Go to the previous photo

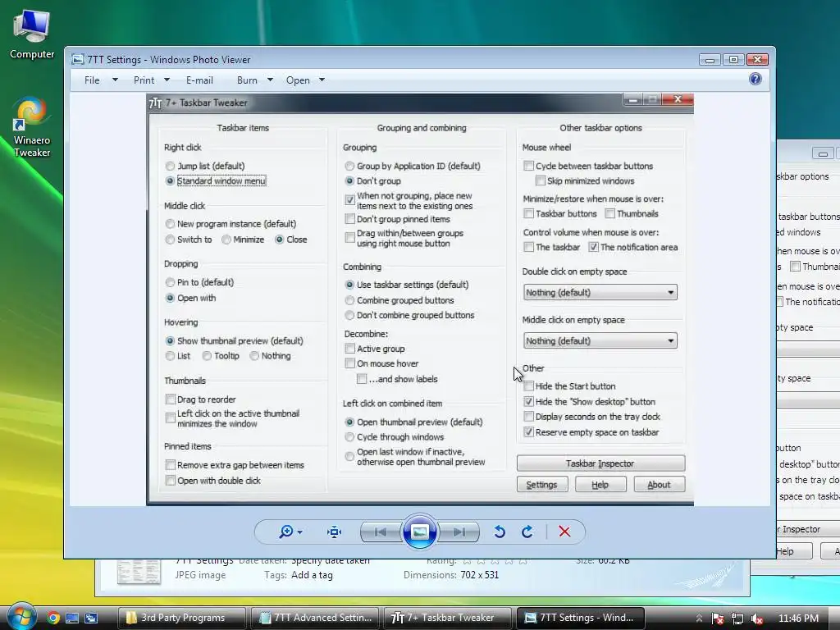(x=381, y=532)
